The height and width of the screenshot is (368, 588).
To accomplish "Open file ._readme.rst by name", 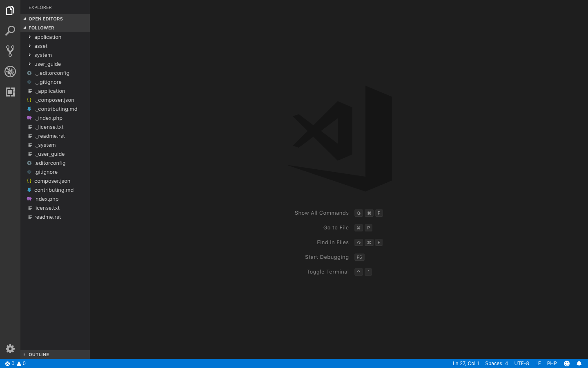I will click(x=49, y=136).
